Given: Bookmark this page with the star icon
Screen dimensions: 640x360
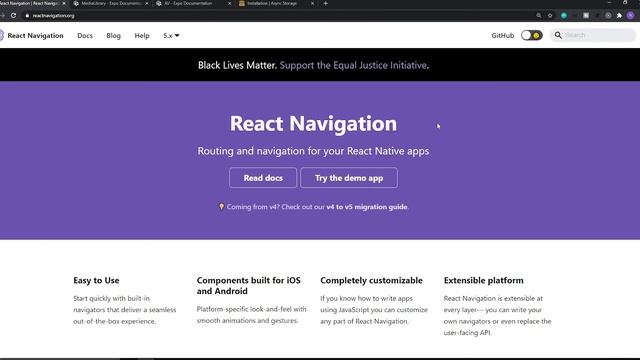Looking at the screenshot, I should (x=550, y=16).
